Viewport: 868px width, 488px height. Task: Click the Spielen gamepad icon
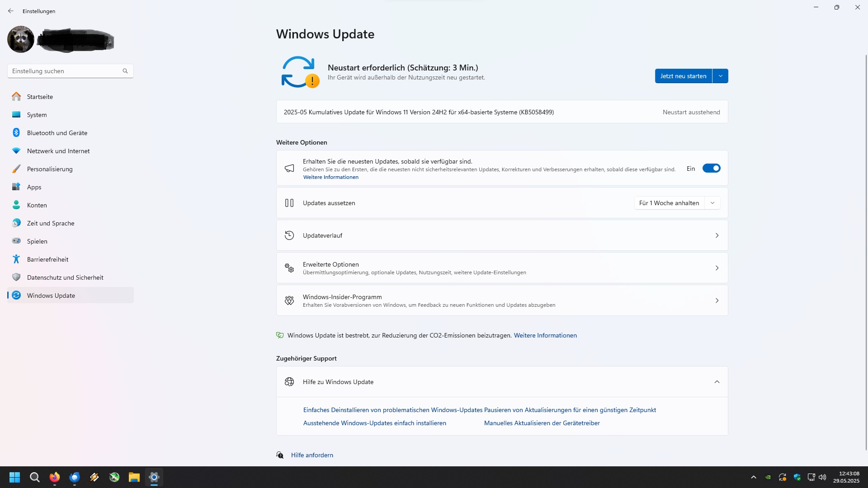(x=16, y=241)
